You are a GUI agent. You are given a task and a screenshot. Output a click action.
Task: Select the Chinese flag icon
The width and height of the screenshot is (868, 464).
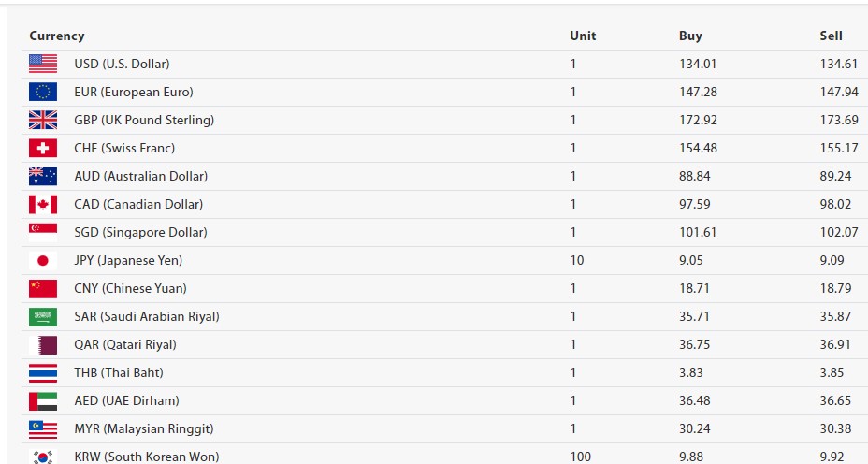click(43, 288)
